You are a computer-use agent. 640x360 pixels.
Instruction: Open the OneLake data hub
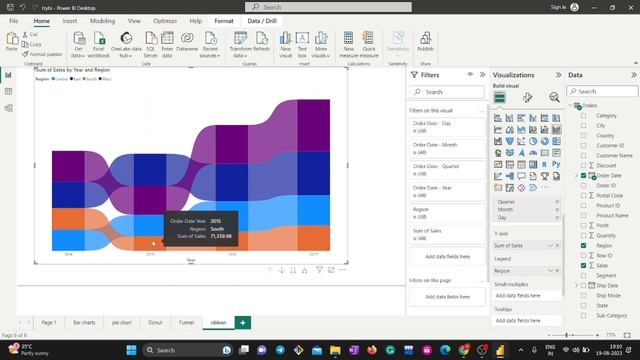pyautogui.click(x=126, y=45)
